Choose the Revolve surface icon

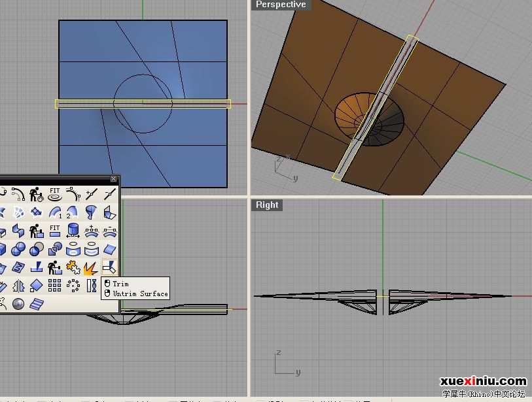91,212
